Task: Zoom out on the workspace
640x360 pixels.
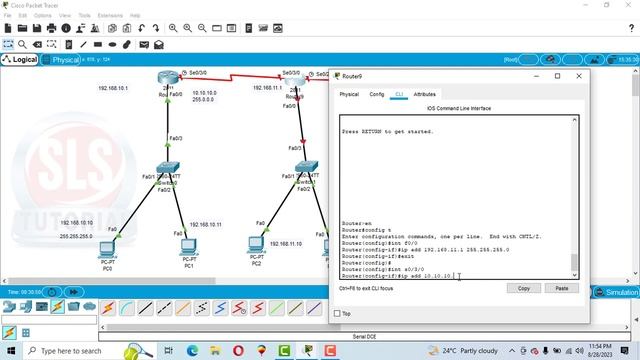Action: 202,28
